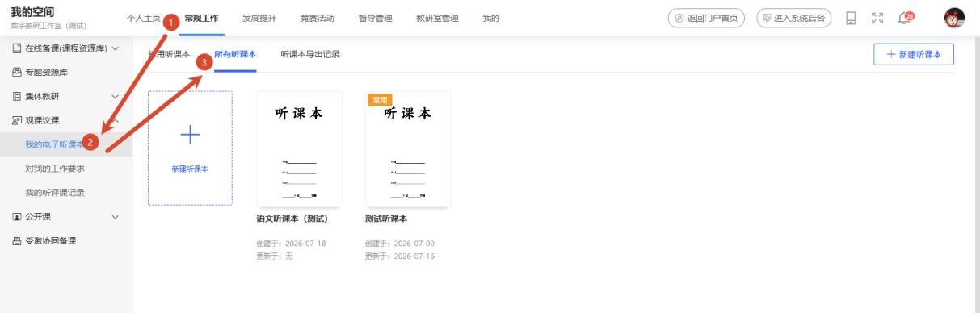Viewport: 980px width, 313px height.
Task: Switch to 所有听课本 tab
Action: [x=235, y=54]
